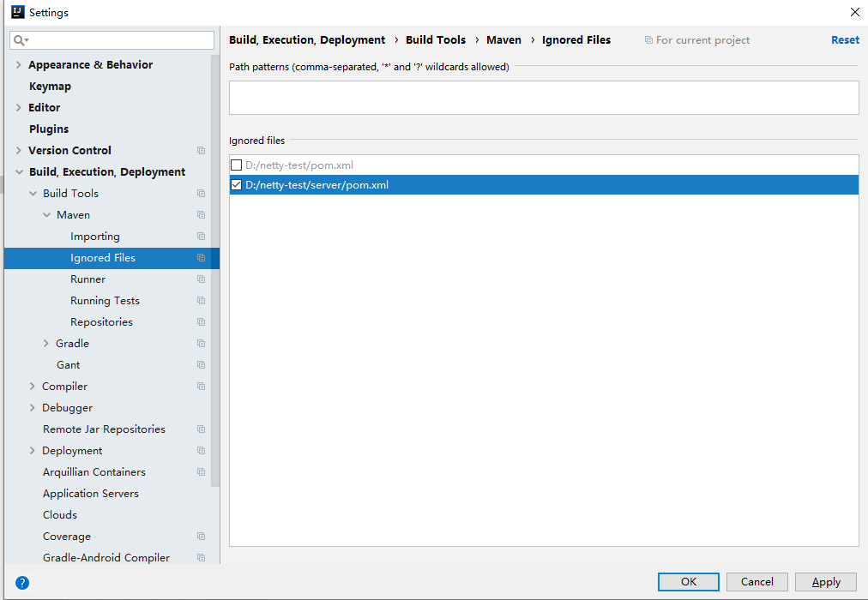Screen dimensions: 868x600
Task: Expand the Editor section
Action: [18, 108]
